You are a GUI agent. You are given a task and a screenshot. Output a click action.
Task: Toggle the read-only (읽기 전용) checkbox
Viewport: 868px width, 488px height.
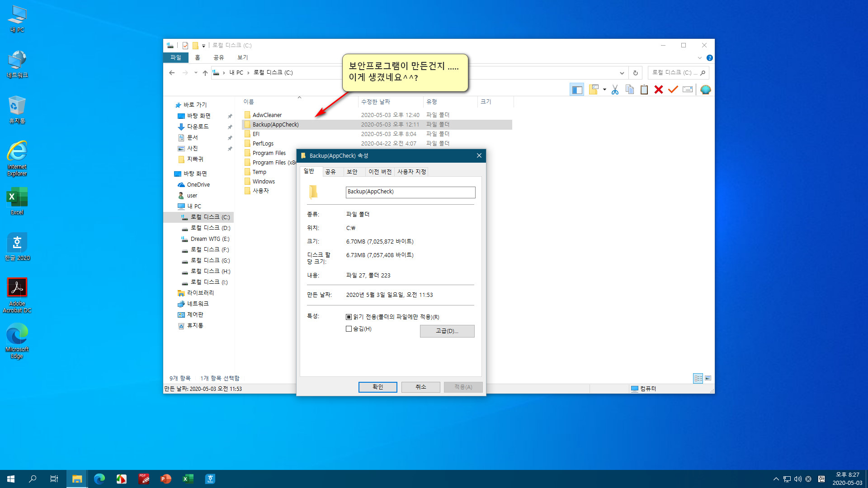click(349, 317)
